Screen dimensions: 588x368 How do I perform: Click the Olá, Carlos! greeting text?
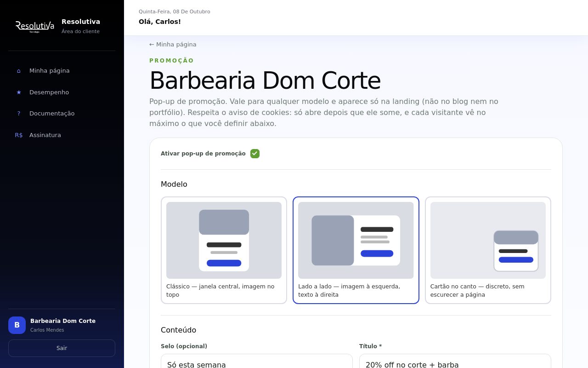(160, 22)
